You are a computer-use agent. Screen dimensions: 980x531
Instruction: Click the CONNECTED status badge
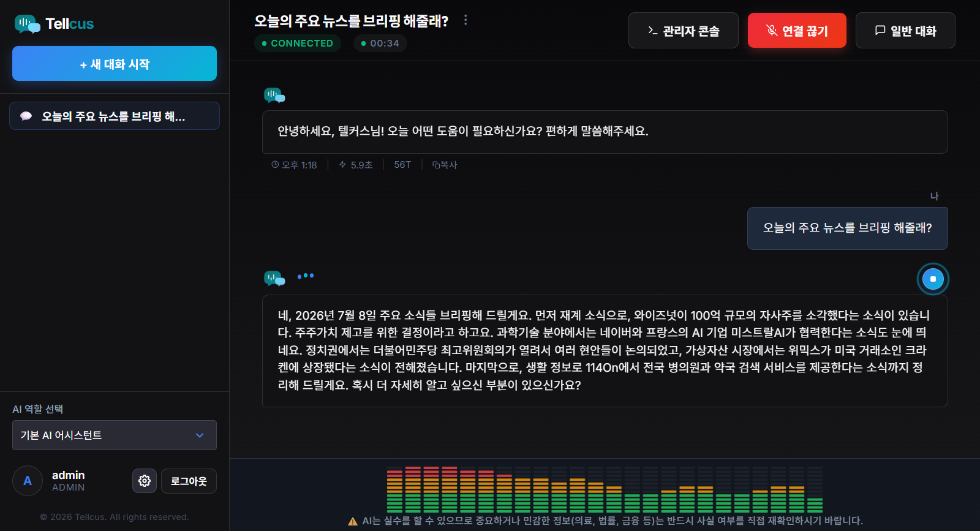pos(298,43)
